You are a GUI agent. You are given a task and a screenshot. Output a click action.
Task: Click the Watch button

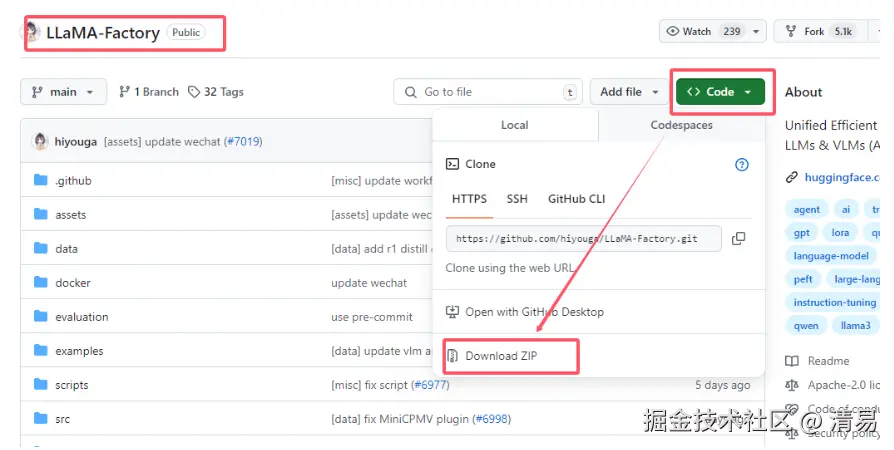point(702,31)
